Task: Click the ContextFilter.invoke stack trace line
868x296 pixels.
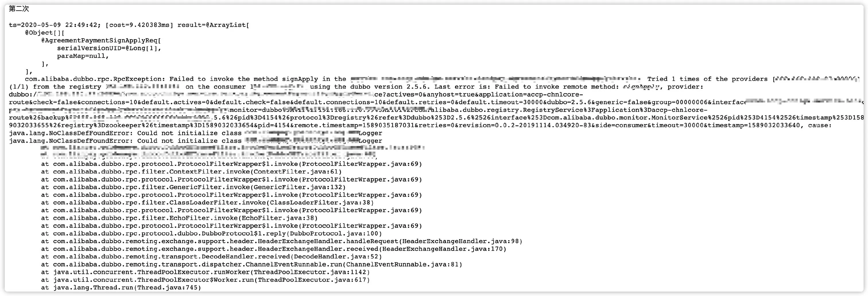Action: click(191, 172)
